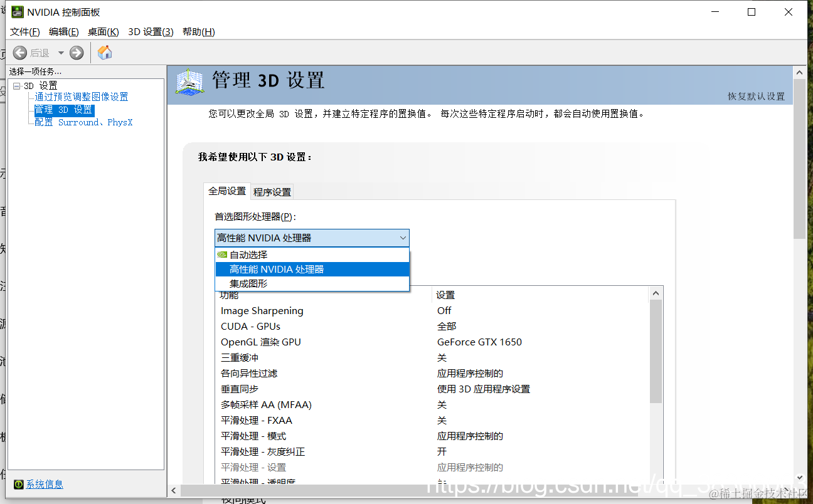Click the OpenGL 渲染 GPU row
The image size is (813, 504).
click(x=432, y=342)
